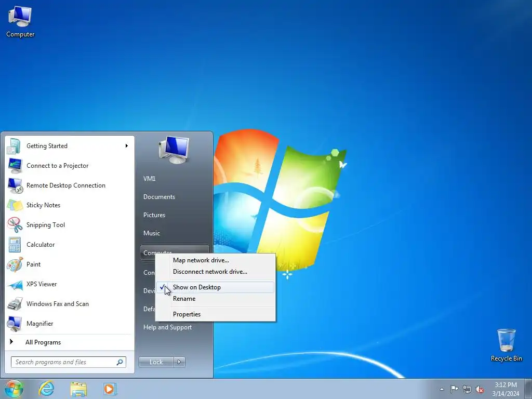The height and width of the screenshot is (399, 532).
Task: Click the Paint label text
Action: pos(34,264)
